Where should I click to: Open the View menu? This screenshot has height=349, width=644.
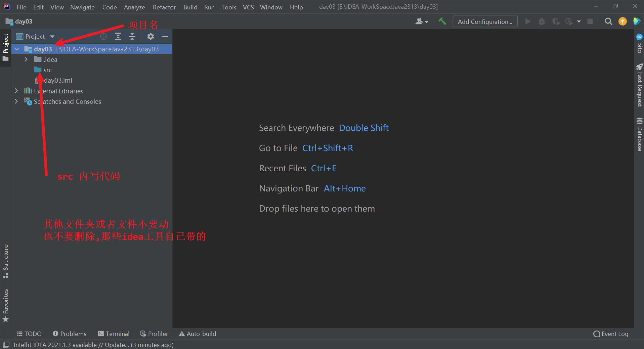pyautogui.click(x=57, y=7)
